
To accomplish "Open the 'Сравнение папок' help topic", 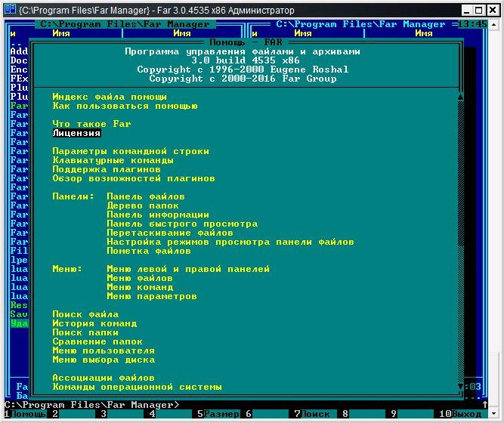I will (x=97, y=341).
